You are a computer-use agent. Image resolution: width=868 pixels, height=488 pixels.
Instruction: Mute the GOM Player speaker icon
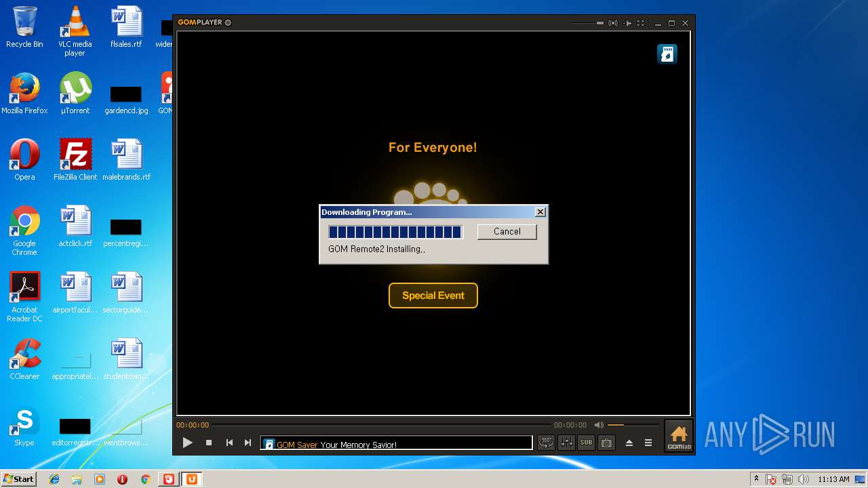[599, 425]
